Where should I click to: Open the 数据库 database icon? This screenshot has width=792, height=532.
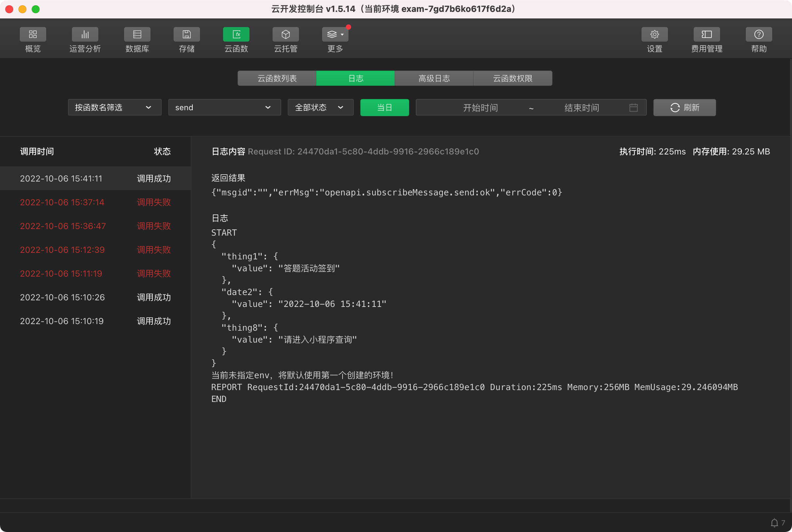(137, 34)
